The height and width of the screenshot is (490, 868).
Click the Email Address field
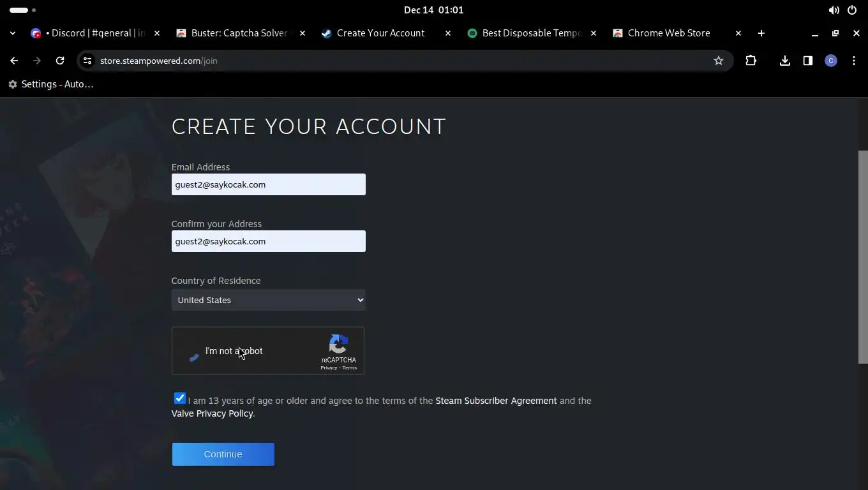[268, 184]
